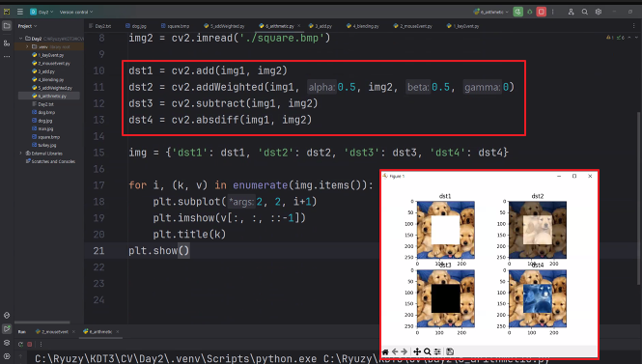Open the run configuration dropdown

[x=491, y=12]
